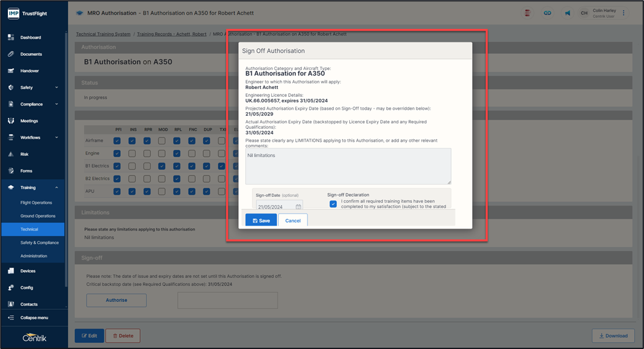Toggle APU FNC checkbox

(192, 191)
